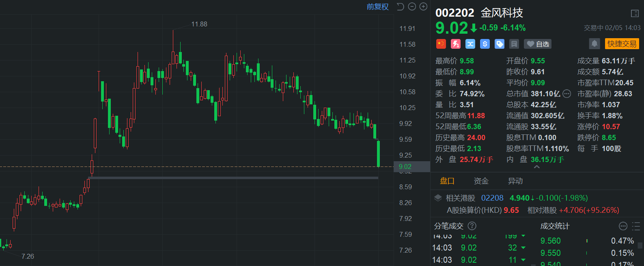Click the 总市值 value 381.10亿
Viewport: 644px width, 266px height.
click(x=545, y=94)
